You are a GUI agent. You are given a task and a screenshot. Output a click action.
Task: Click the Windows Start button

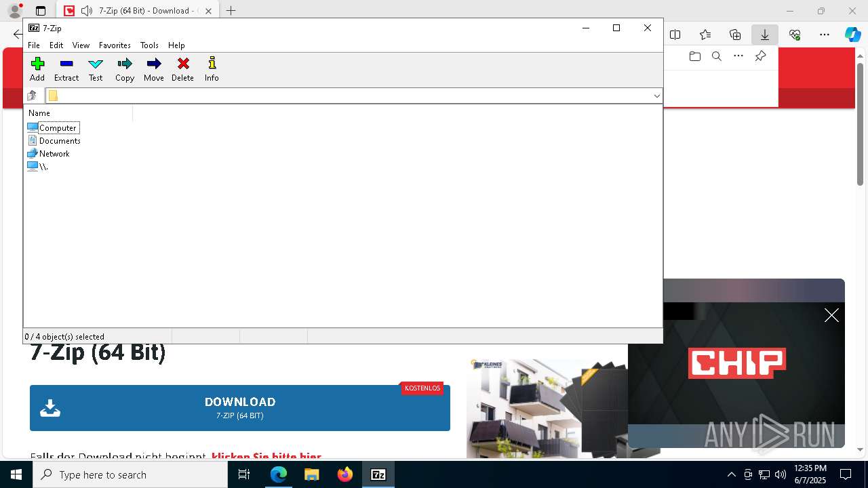[16, 474]
